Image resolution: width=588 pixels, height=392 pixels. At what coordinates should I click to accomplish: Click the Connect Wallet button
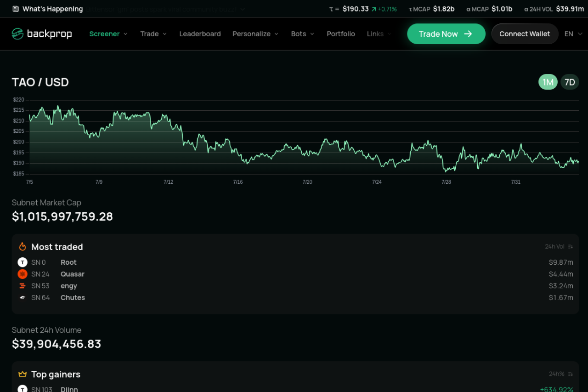pos(525,34)
